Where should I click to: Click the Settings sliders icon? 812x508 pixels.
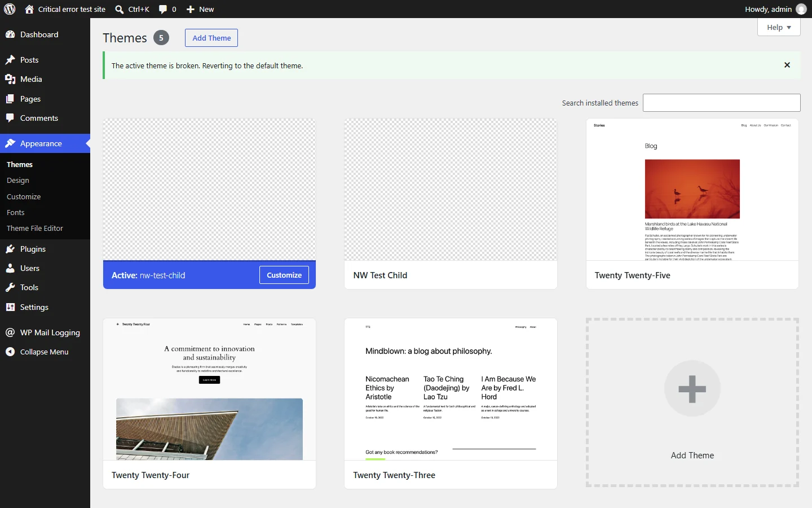(x=10, y=307)
